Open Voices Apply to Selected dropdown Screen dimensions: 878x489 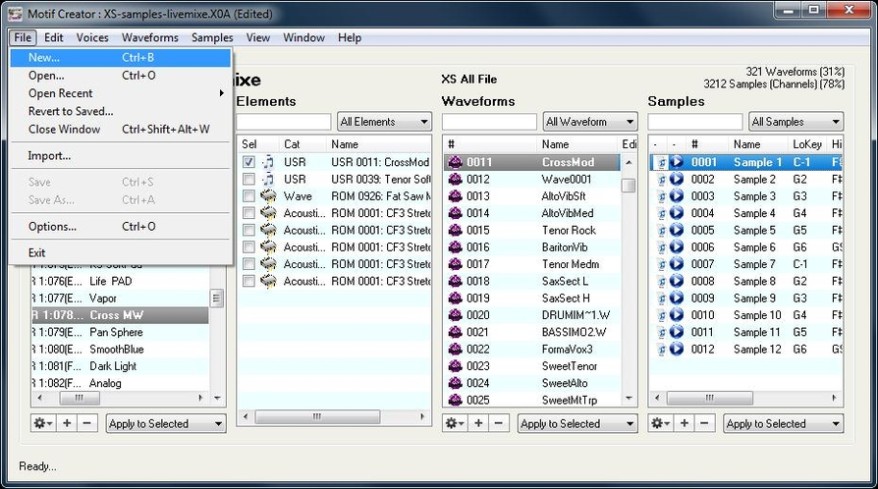pyautogui.click(x=166, y=423)
